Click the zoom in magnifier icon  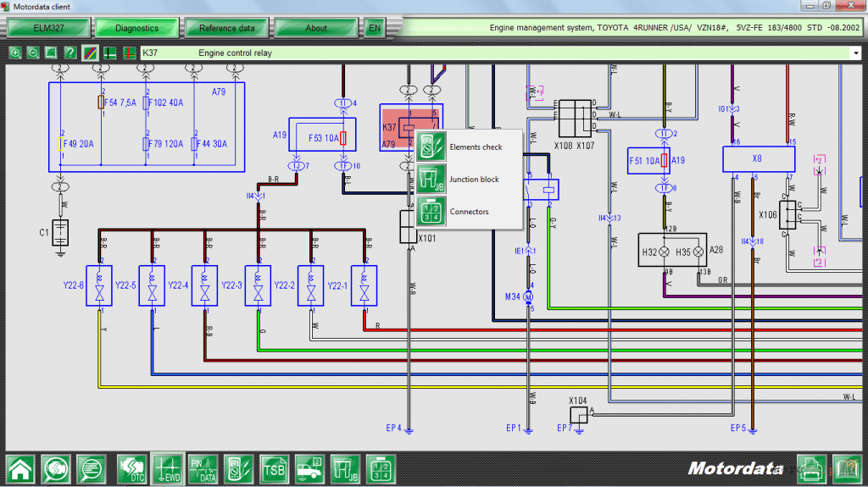[x=15, y=53]
